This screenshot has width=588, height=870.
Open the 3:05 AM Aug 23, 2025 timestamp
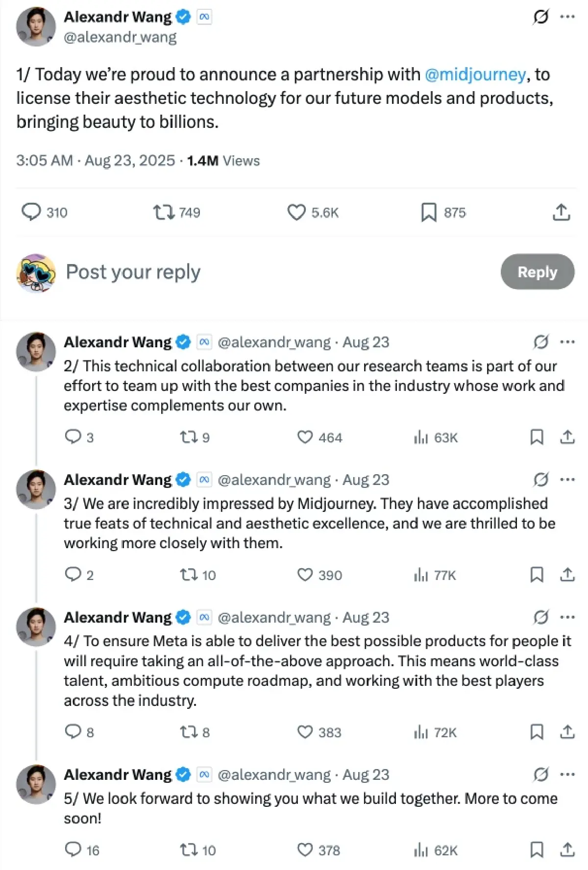click(x=96, y=161)
